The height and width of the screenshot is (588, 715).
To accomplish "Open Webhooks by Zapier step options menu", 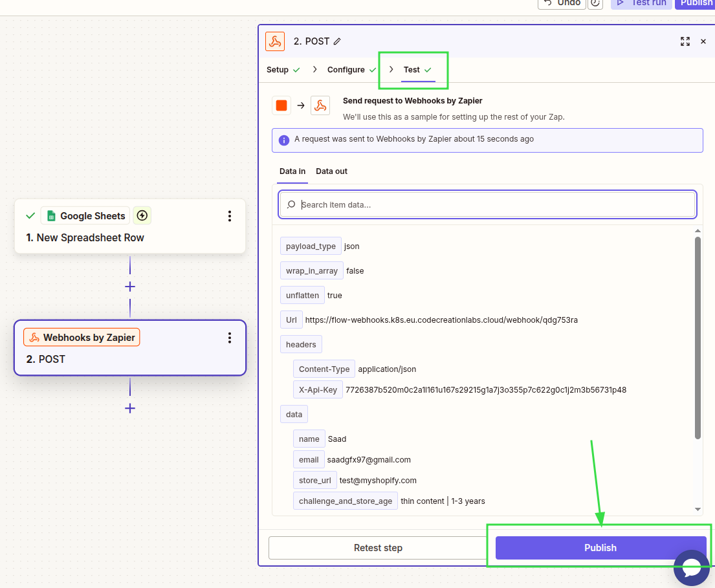I will click(x=229, y=338).
